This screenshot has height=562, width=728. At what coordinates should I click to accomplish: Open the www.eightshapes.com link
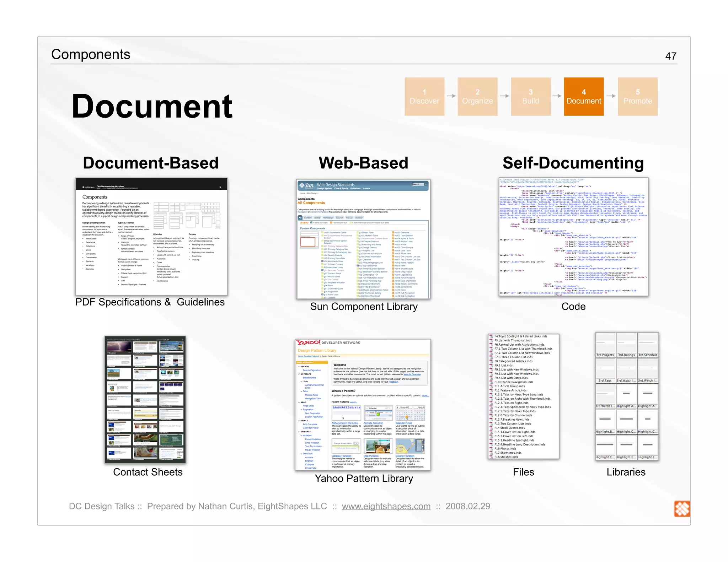(x=386, y=506)
